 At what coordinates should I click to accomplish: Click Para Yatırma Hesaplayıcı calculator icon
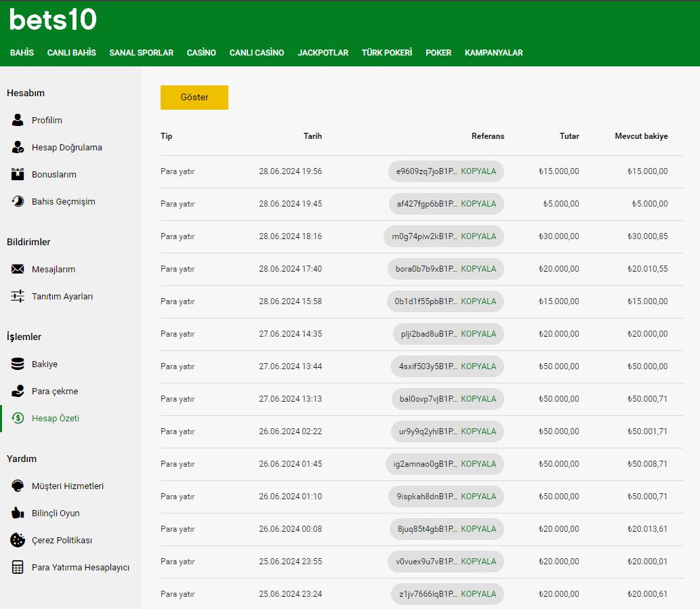[x=18, y=568]
